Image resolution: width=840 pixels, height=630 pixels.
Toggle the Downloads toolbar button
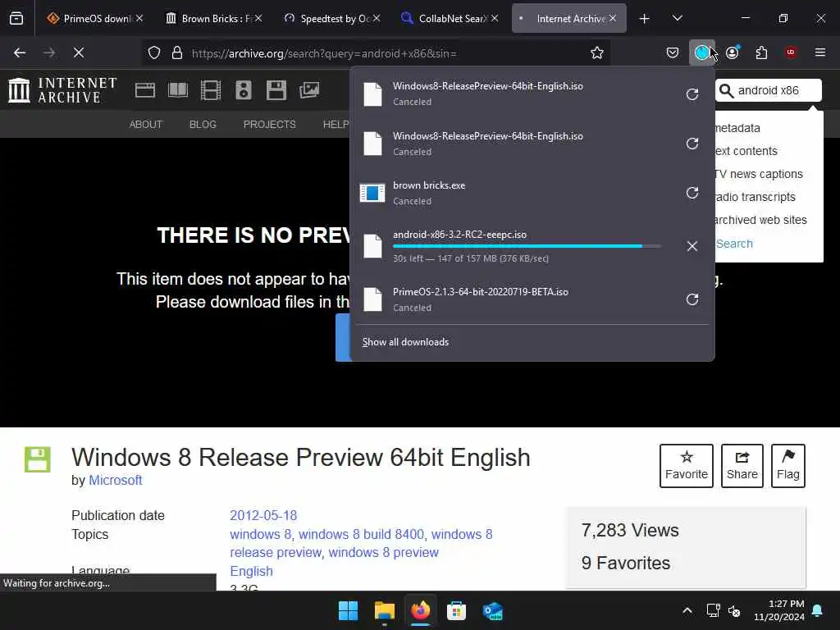click(702, 52)
